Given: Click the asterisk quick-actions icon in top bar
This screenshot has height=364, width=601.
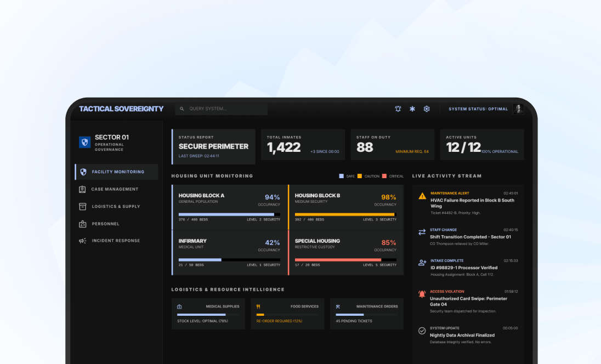Looking at the screenshot, I should (x=412, y=109).
